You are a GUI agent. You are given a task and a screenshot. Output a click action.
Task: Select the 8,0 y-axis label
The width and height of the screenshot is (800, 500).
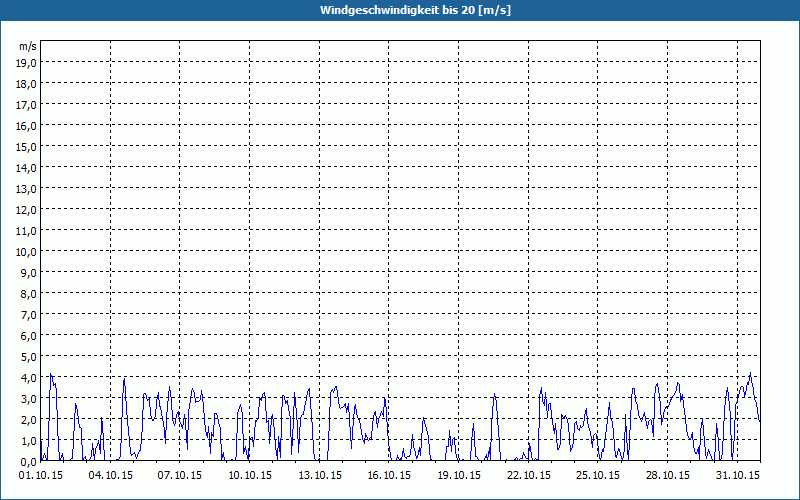click(x=30, y=294)
